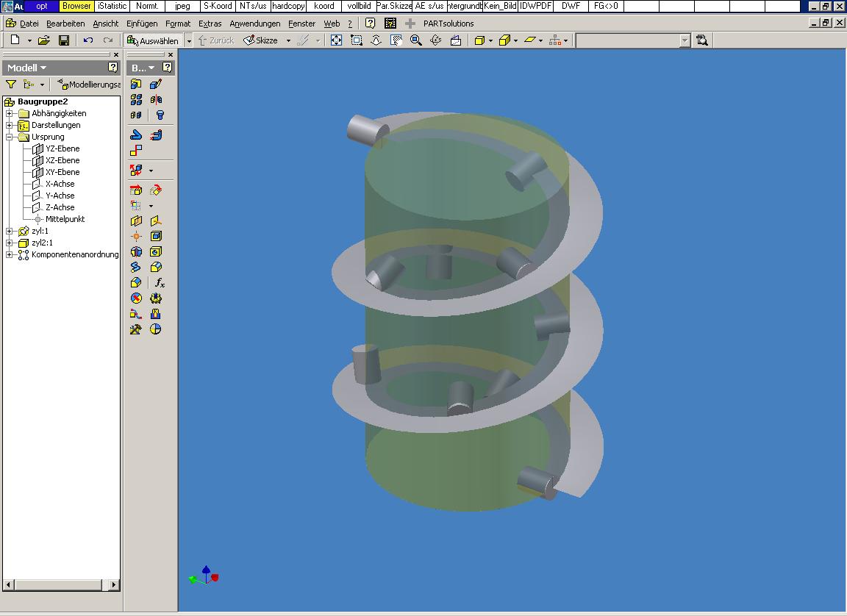Click the Rotate Component icon
847x616 pixels.
[x=156, y=190]
